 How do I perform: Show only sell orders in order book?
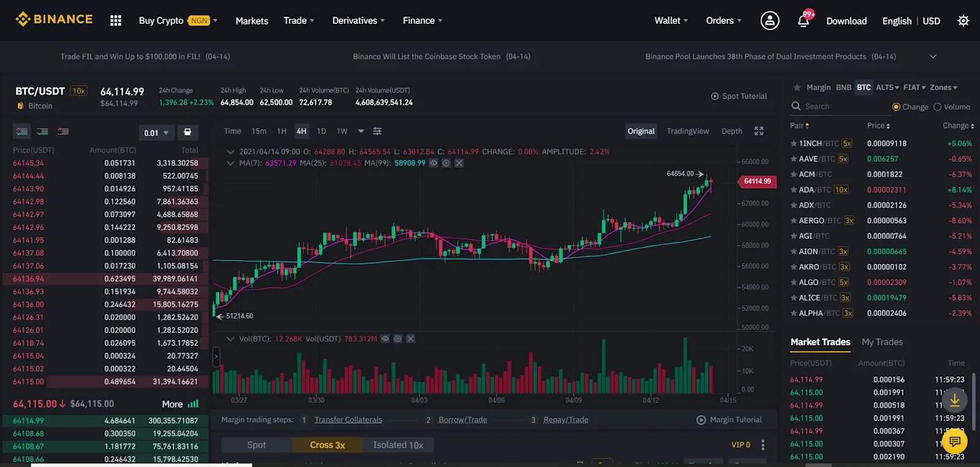pyautogui.click(x=63, y=131)
